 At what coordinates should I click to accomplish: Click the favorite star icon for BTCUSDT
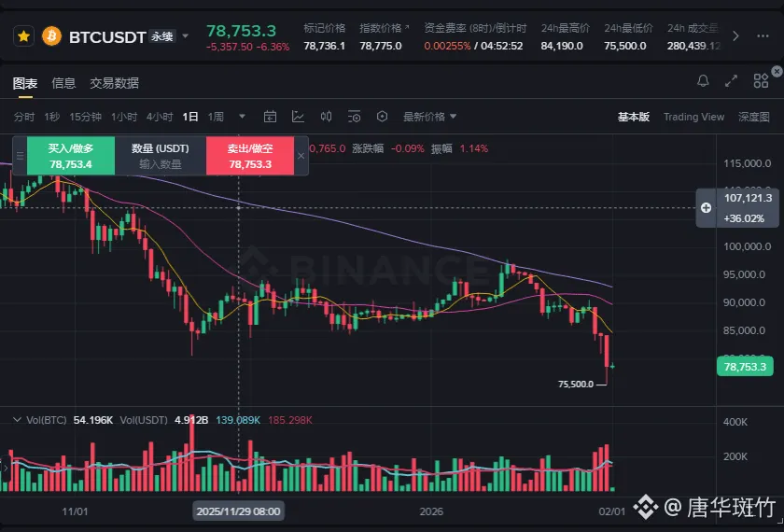[x=24, y=36]
